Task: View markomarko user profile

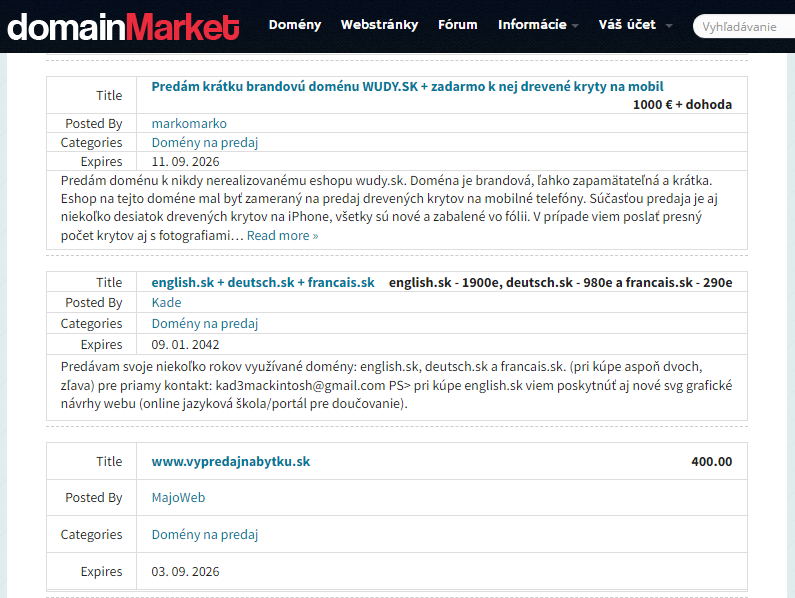Action: (x=189, y=123)
